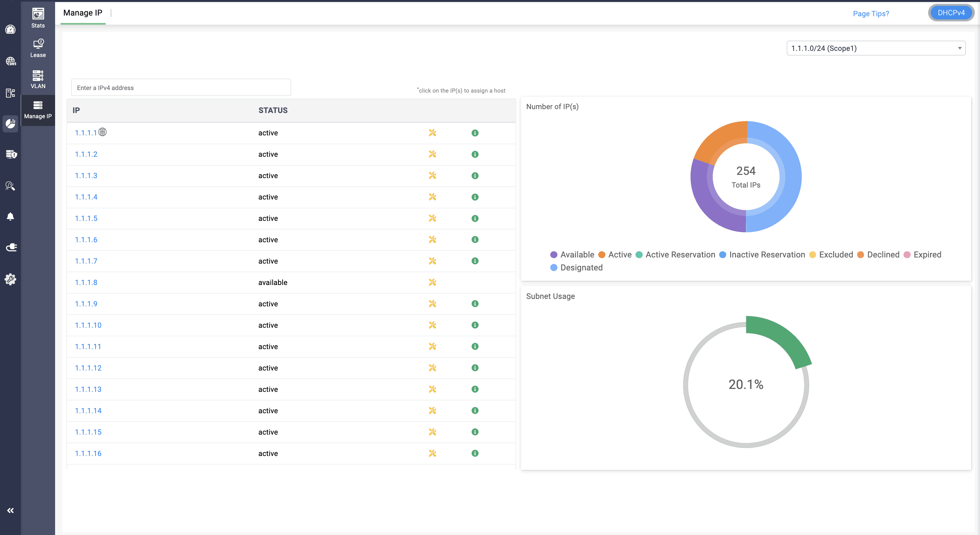Click the Page Tips link
Screen dimensions: 980x535
pos(871,14)
